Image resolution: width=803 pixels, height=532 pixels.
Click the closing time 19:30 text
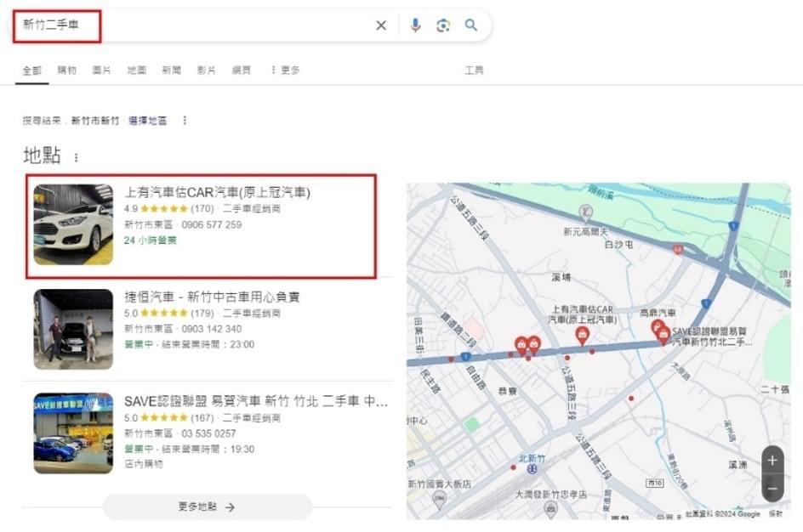[x=242, y=449]
